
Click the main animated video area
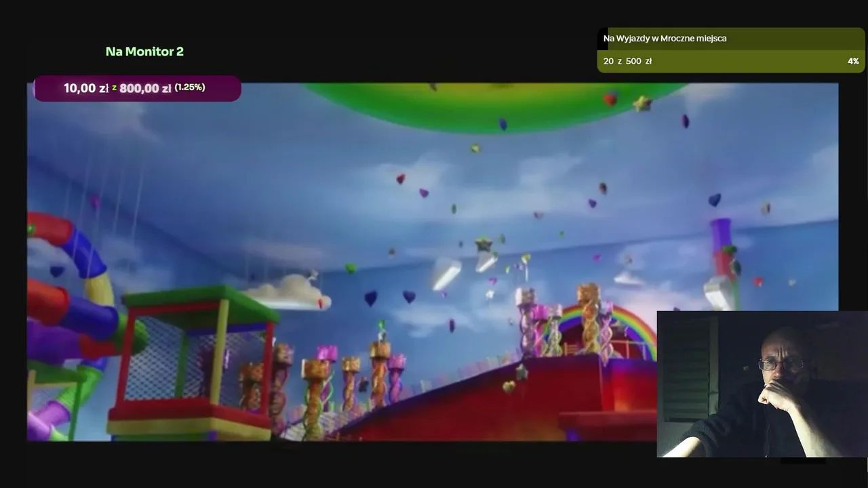433,262
